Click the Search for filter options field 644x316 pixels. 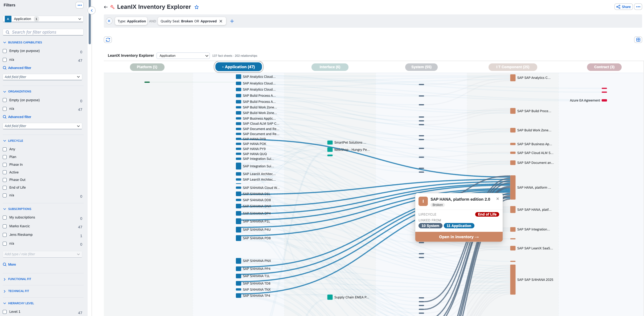click(43, 32)
